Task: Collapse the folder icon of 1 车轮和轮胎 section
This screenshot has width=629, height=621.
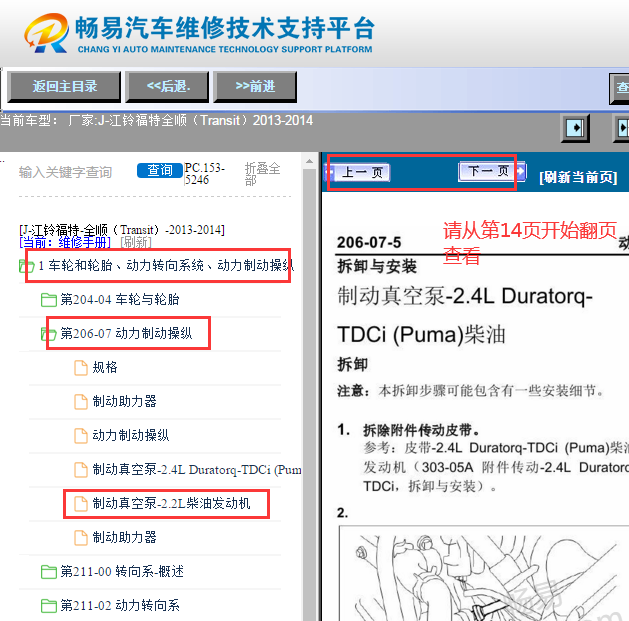Action: [x=26, y=266]
